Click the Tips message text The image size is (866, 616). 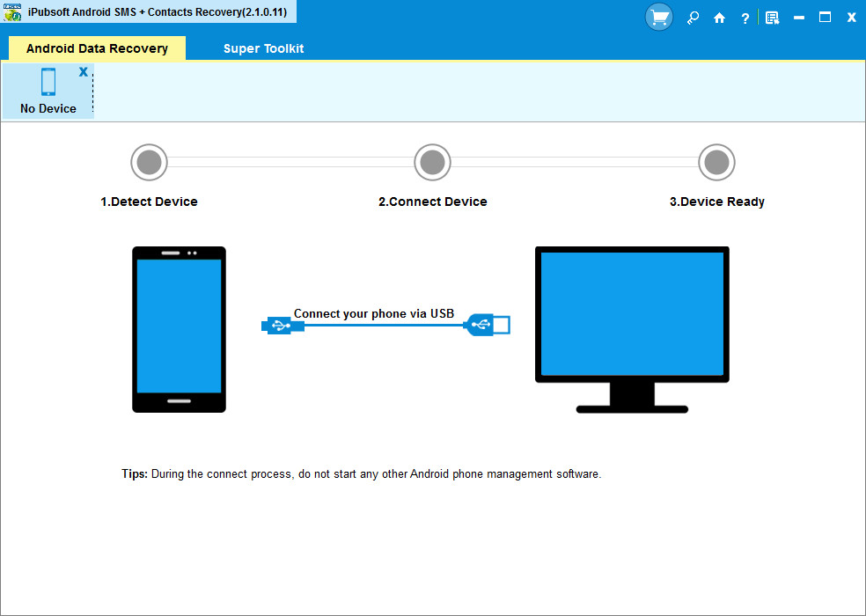coord(361,474)
